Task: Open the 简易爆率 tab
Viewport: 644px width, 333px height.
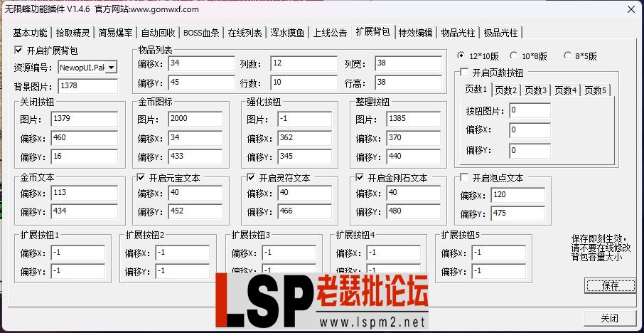Action: click(115, 33)
